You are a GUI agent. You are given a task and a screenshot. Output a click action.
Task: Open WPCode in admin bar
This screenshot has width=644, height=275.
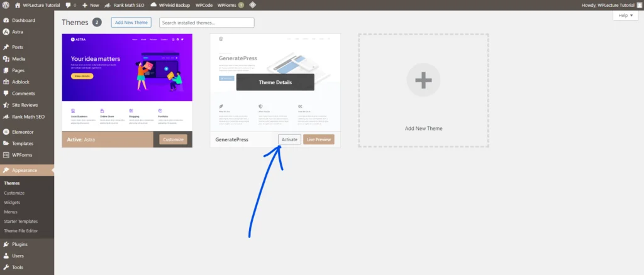pyautogui.click(x=204, y=5)
